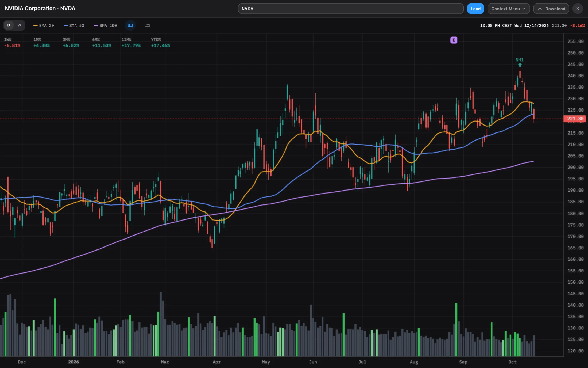Activate the ruler measure tool icon

coord(147,25)
